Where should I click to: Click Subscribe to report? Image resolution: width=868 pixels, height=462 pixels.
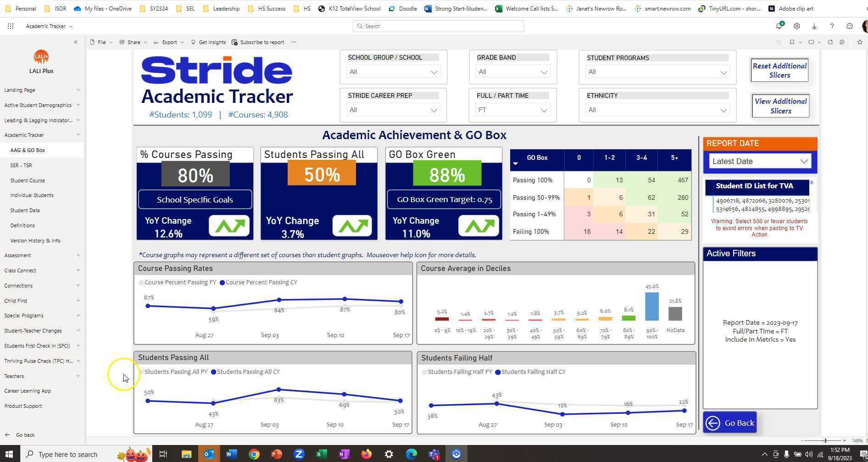coord(258,42)
